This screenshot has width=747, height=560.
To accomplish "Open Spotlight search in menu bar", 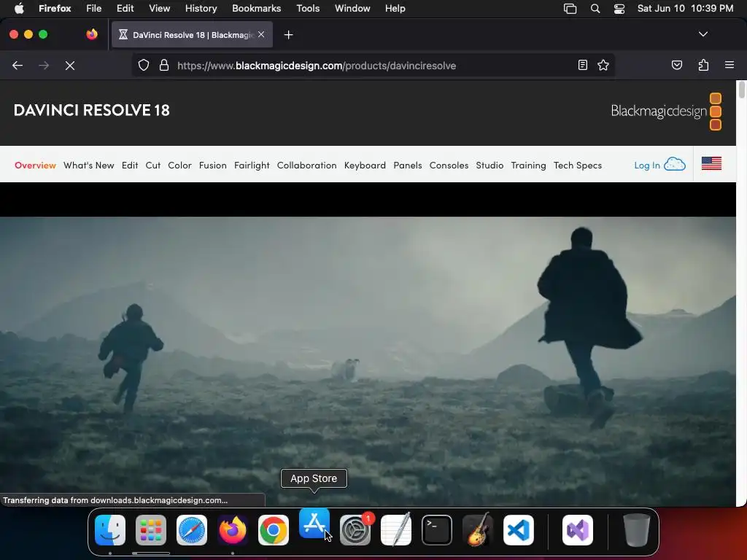I will click(x=595, y=9).
